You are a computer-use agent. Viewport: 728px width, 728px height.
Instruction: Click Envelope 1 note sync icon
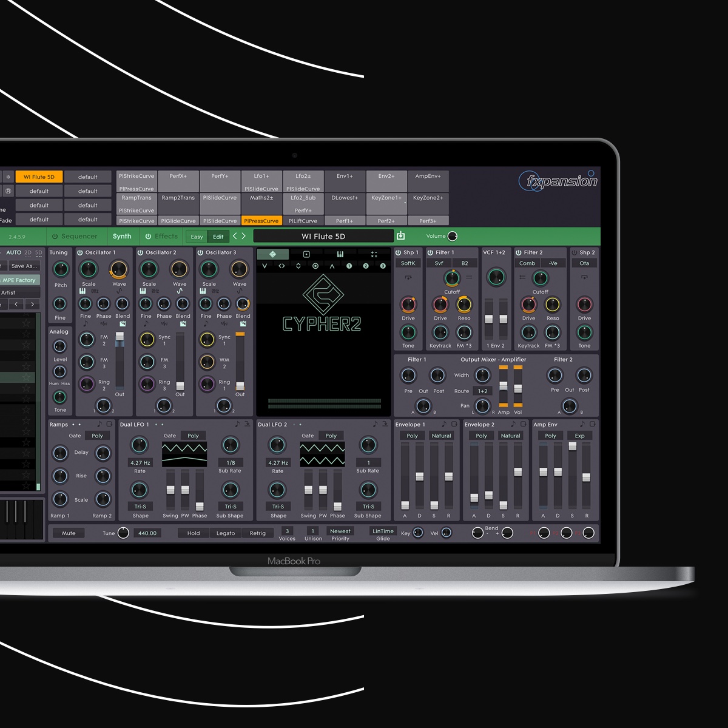click(x=444, y=424)
